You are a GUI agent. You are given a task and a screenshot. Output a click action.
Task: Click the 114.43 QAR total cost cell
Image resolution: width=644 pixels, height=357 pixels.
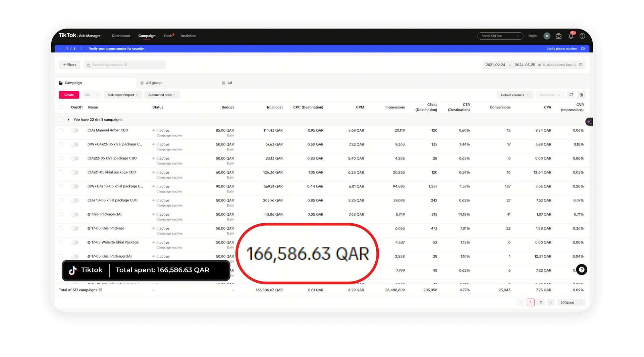[x=273, y=130]
